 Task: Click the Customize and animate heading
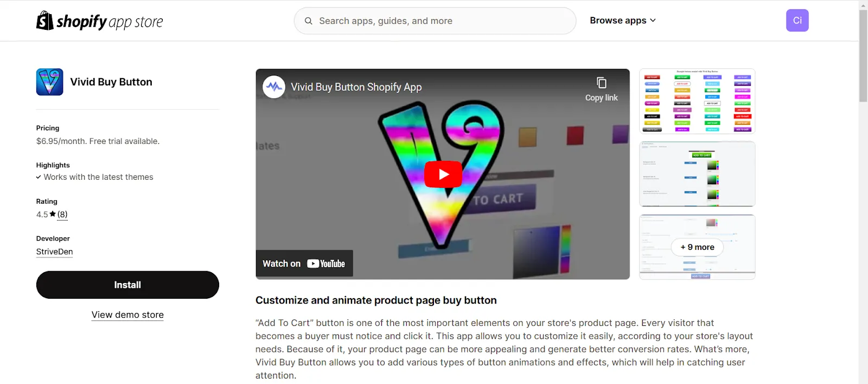coord(376,300)
